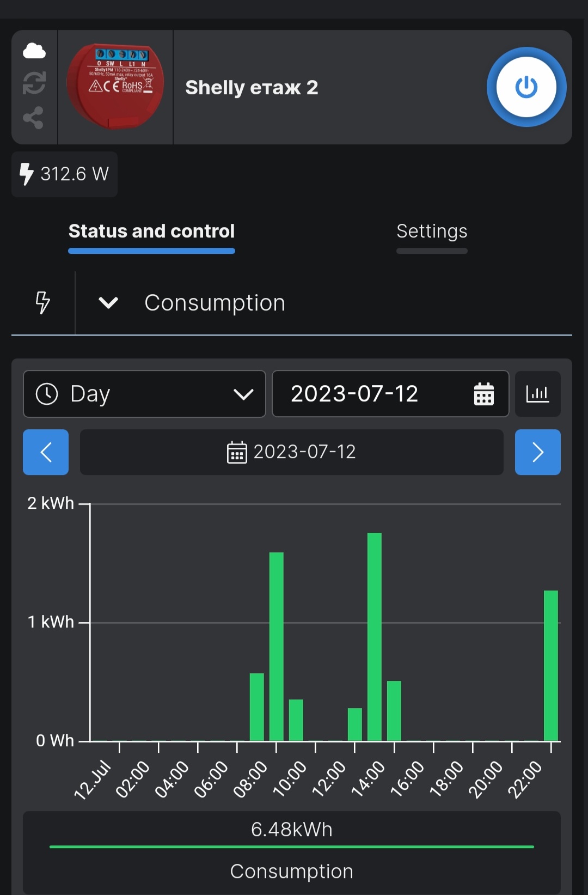Open the calendar picker icon
This screenshot has height=895, width=588.
coord(483,394)
